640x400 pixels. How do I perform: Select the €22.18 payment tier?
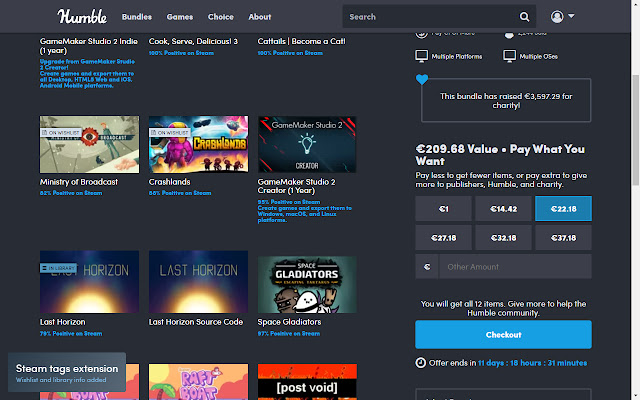(x=563, y=209)
